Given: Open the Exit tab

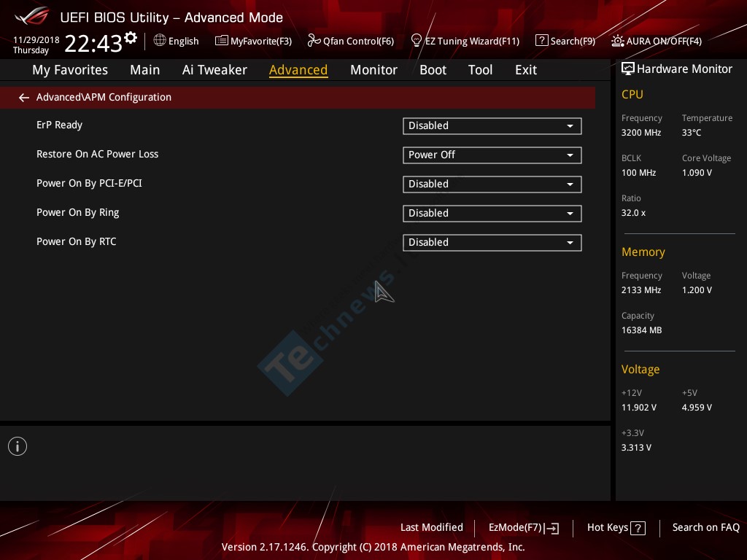Looking at the screenshot, I should 526,70.
